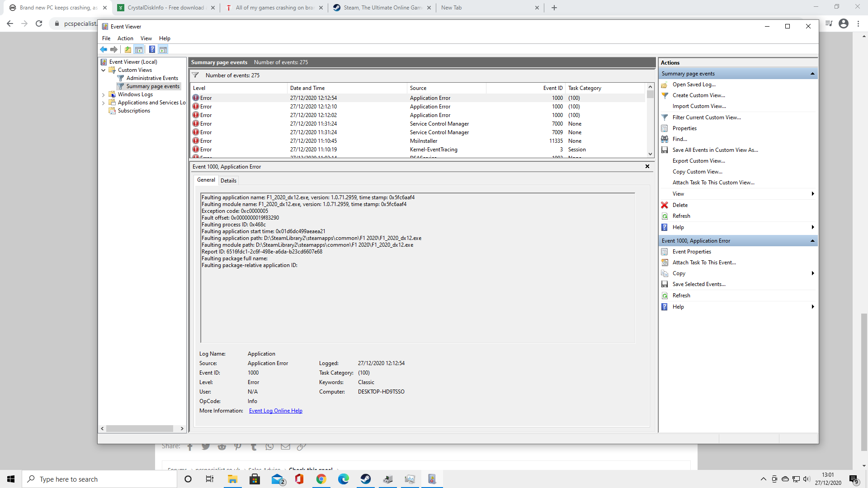
Task: Reload the browser page
Action: 39,23
